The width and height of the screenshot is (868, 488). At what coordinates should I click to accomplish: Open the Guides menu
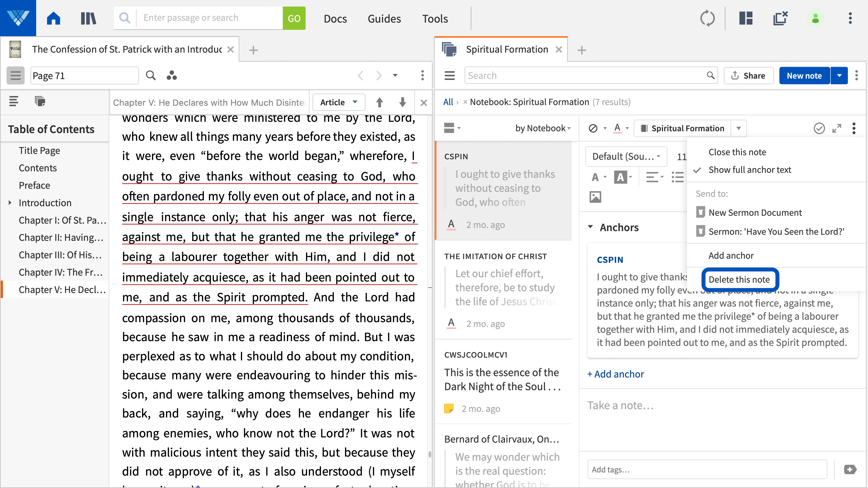[384, 19]
